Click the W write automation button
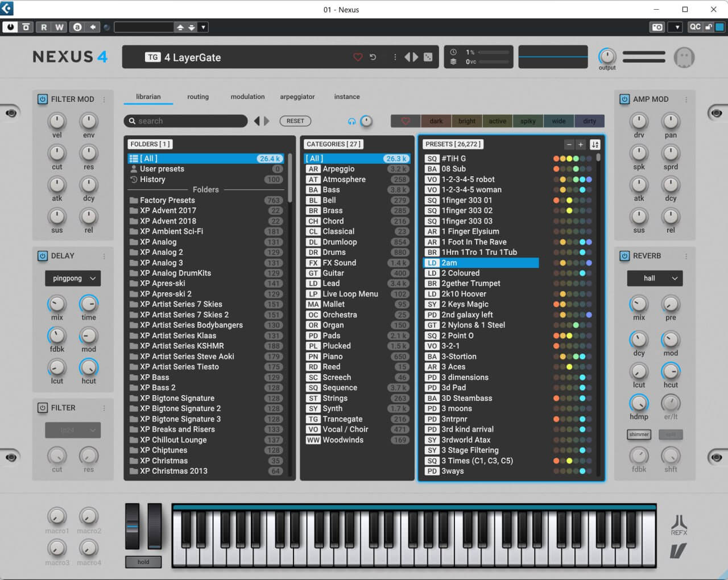The width and height of the screenshot is (728, 580). (x=59, y=27)
